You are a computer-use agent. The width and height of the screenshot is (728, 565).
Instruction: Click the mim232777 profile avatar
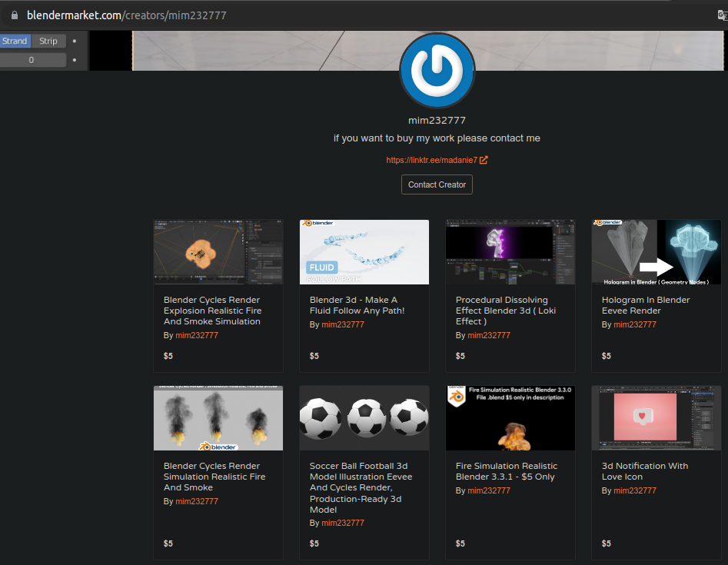(437, 71)
